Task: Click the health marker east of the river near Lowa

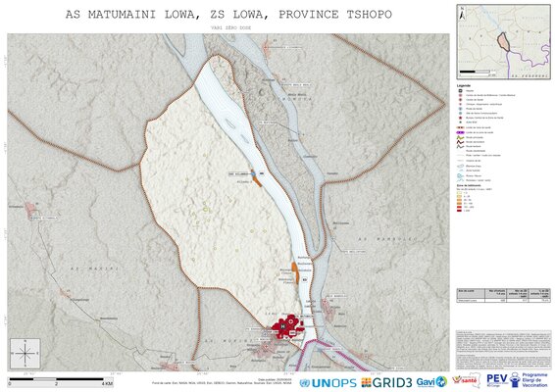Action: tap(325, 302)
